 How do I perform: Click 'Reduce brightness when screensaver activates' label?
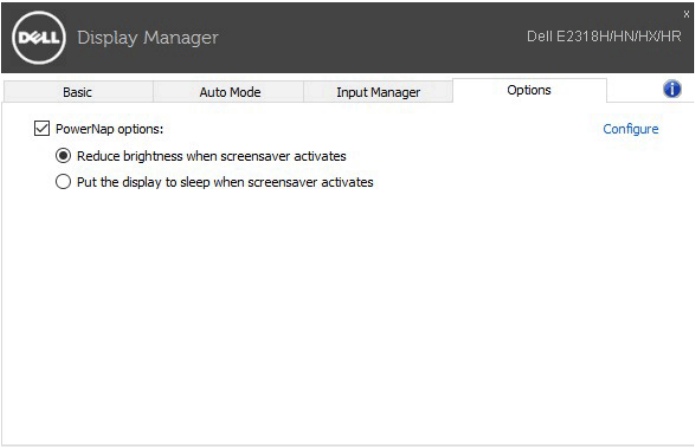[x=211, y=156]
